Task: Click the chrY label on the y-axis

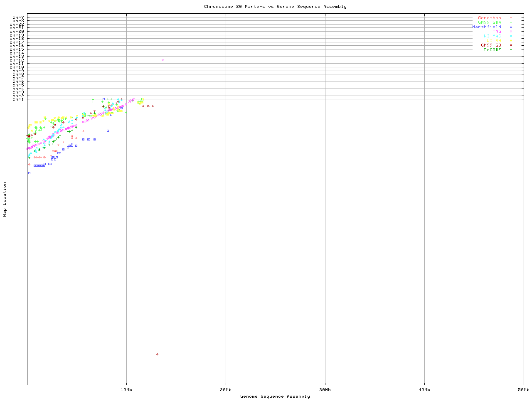Action: click(18, 17)
